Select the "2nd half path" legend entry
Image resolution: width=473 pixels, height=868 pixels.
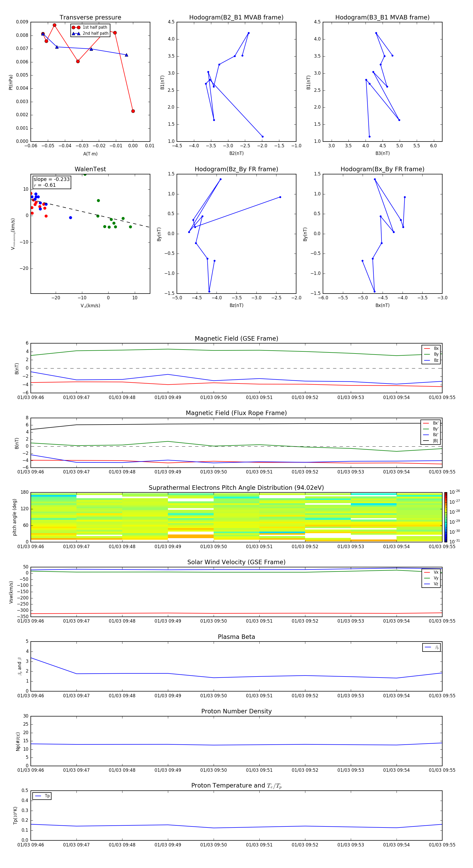click(90, 33)
